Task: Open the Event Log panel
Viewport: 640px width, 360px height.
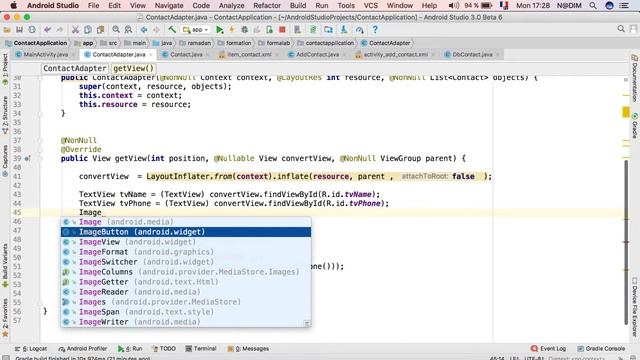Action: [x=549, y=349]
